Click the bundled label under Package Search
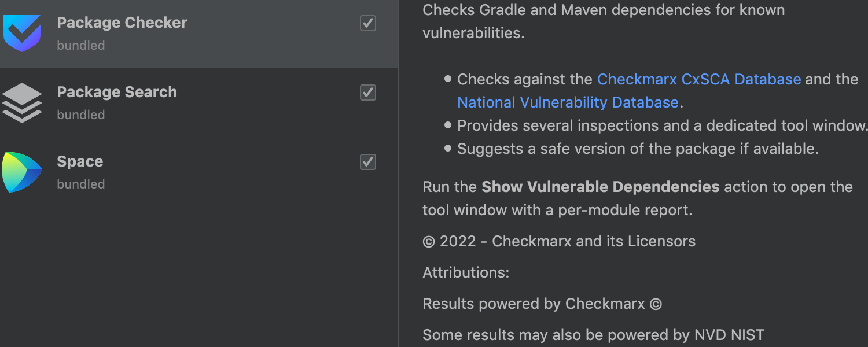This screenshot has width=868, height=347. click(81, 115)
